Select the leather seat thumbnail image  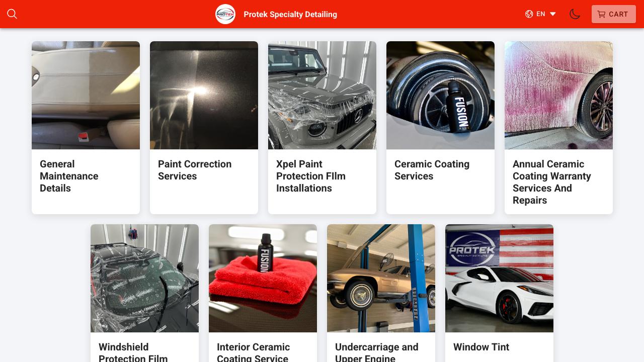[86, 95]
